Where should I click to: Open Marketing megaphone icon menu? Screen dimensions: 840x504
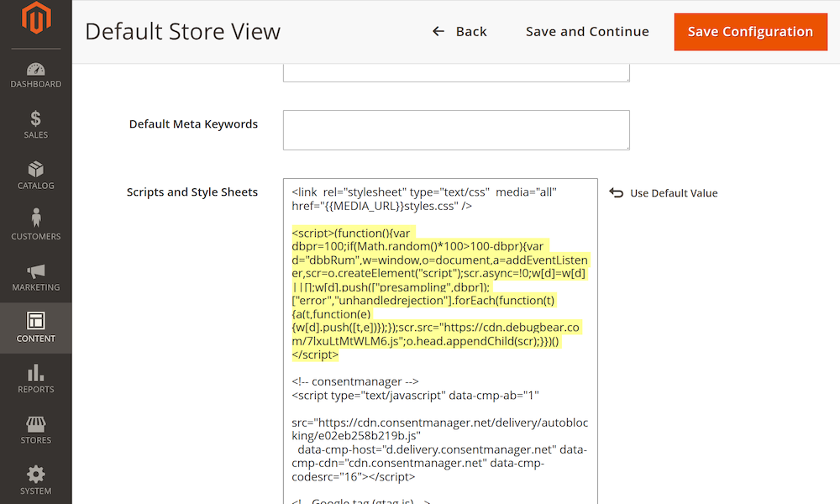[35, 272]
